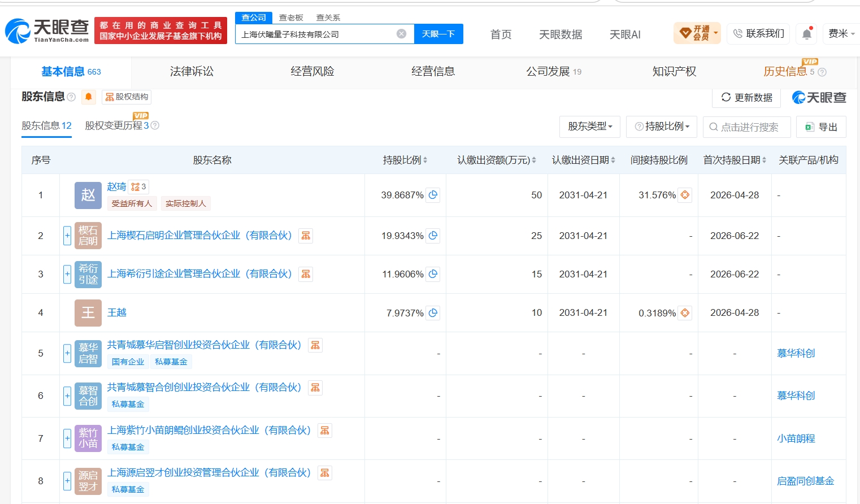View pie chart for 19.9343% stake
Image resolution: width=860 pixels, height=504 pixels.
[433, 236]
